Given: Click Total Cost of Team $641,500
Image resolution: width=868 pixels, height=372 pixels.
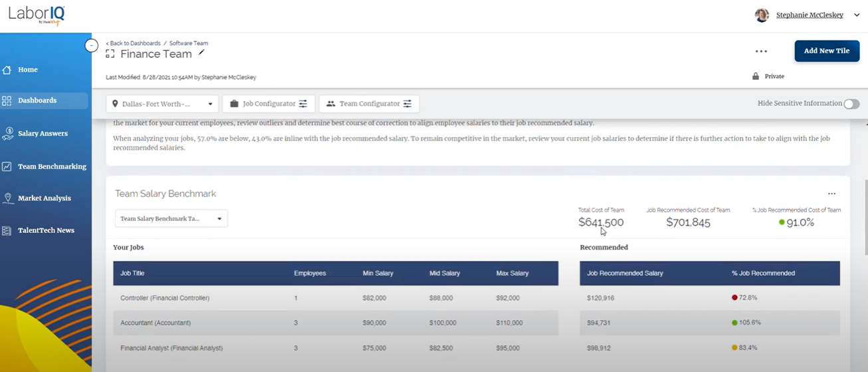Looking at the screenshot, I should 601,222.
